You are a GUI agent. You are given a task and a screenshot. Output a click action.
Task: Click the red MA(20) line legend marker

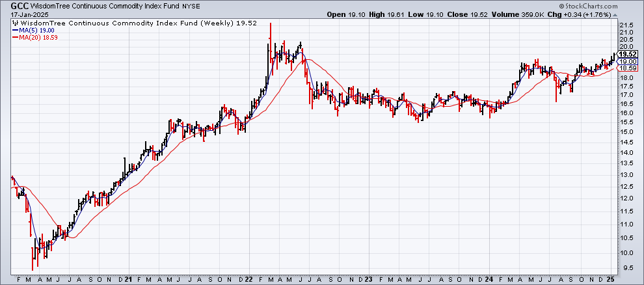(15, 37)
